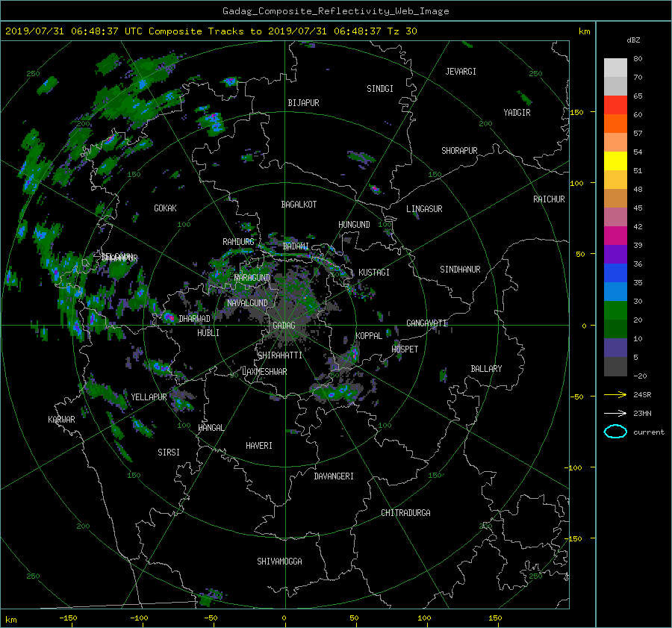Click the YELLAPUR label
This screenshot has height=628, width=672.
pos(149,397)
